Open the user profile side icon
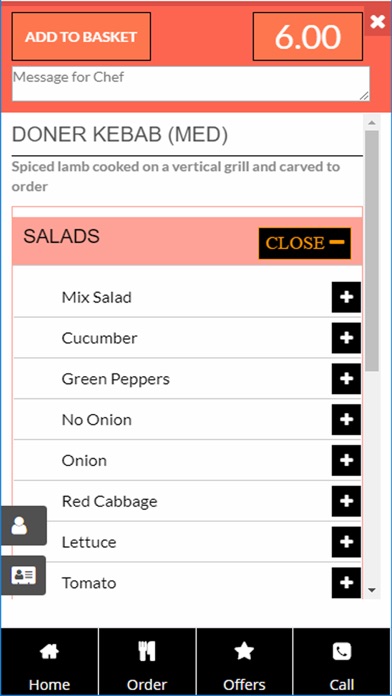Screen dimensions: 392x696 23,526
